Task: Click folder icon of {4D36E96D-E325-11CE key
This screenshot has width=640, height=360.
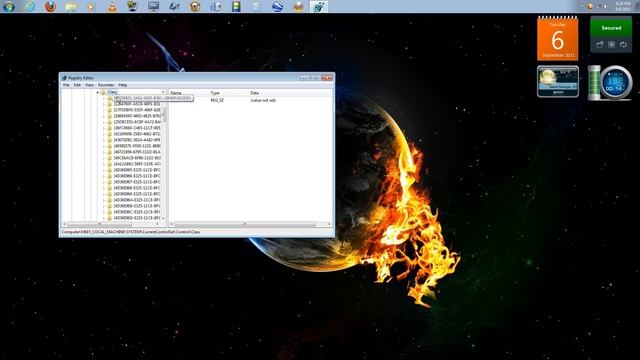Action: [x=109, y=218]
